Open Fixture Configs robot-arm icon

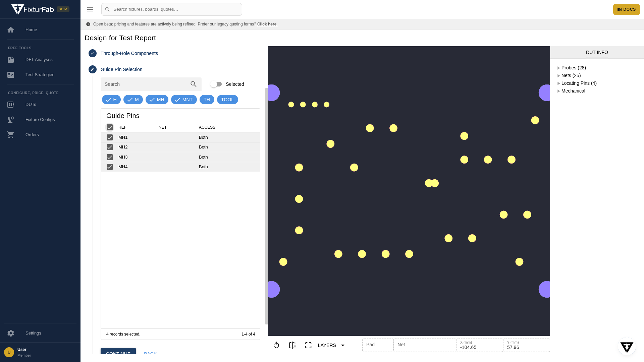11,120
